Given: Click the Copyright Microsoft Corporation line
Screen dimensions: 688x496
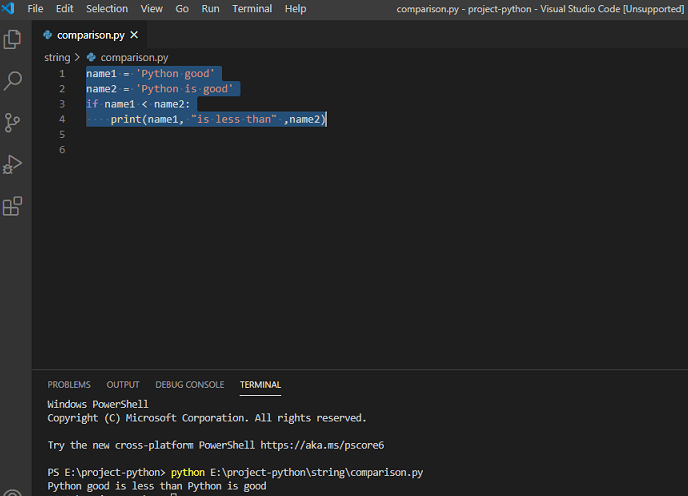Looking at the screenshot, I should click(207, 418).
